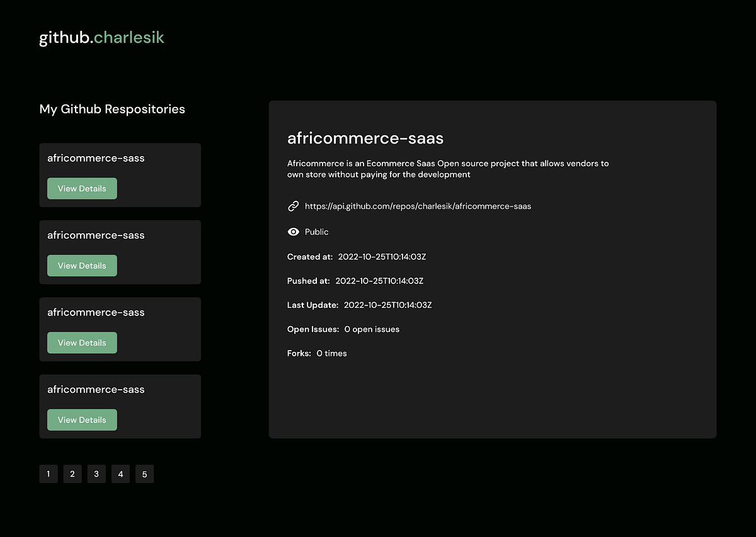The width and height of the screenshot is (756, 537).
Task: Click the github.charlesik site logo
Action: 101,37
